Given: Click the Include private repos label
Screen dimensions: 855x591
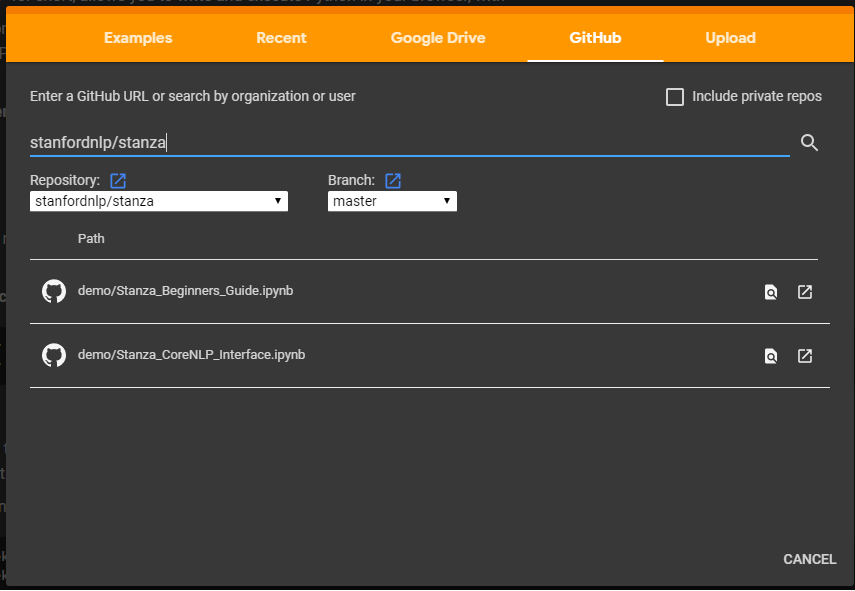Looking at the screenshot, I should tap(757, 97).
